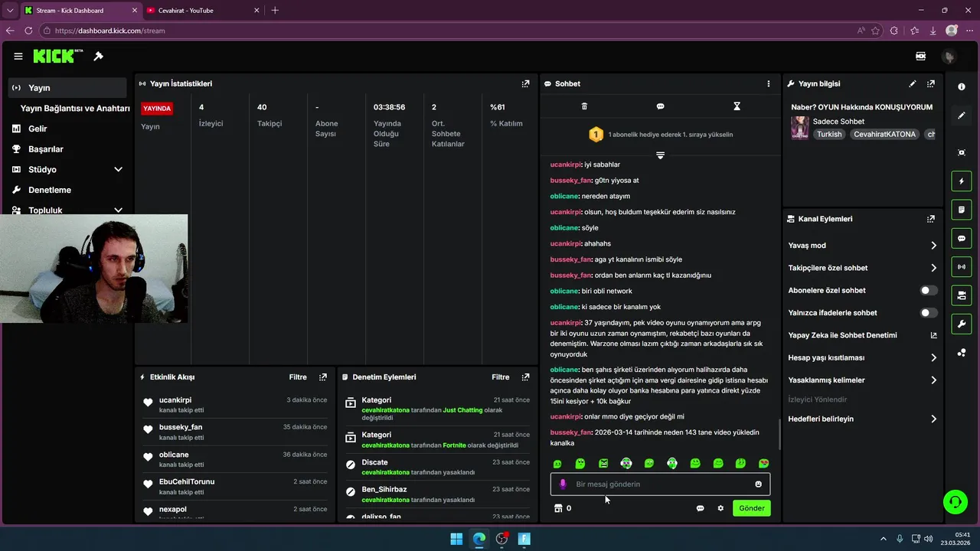Viewport: 980px width, 551px height.
Task: Toggle the wrench stream info panel in sidebar
Action: click(962, 324)
